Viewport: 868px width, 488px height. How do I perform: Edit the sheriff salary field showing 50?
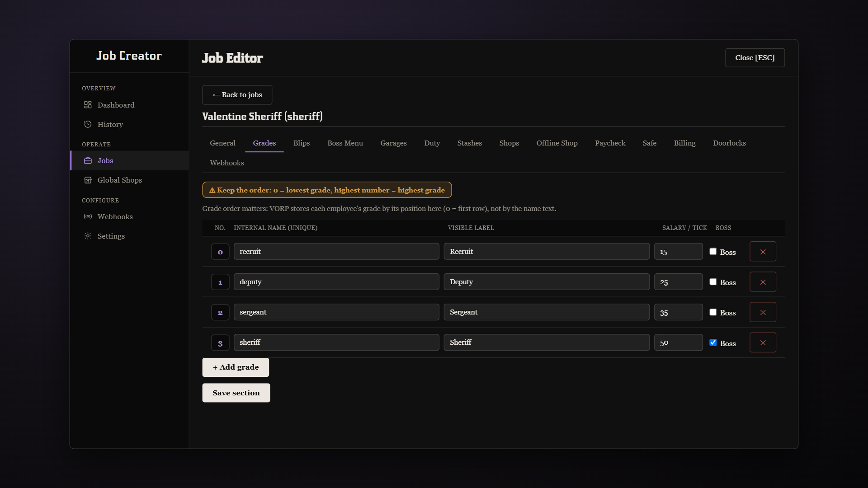click(x=678, y=343)
